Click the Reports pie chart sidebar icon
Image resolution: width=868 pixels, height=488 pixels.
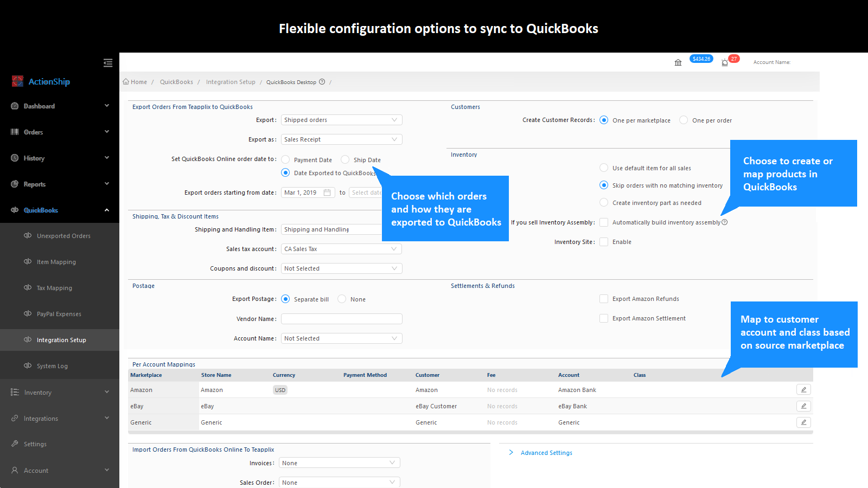(15, 184)
